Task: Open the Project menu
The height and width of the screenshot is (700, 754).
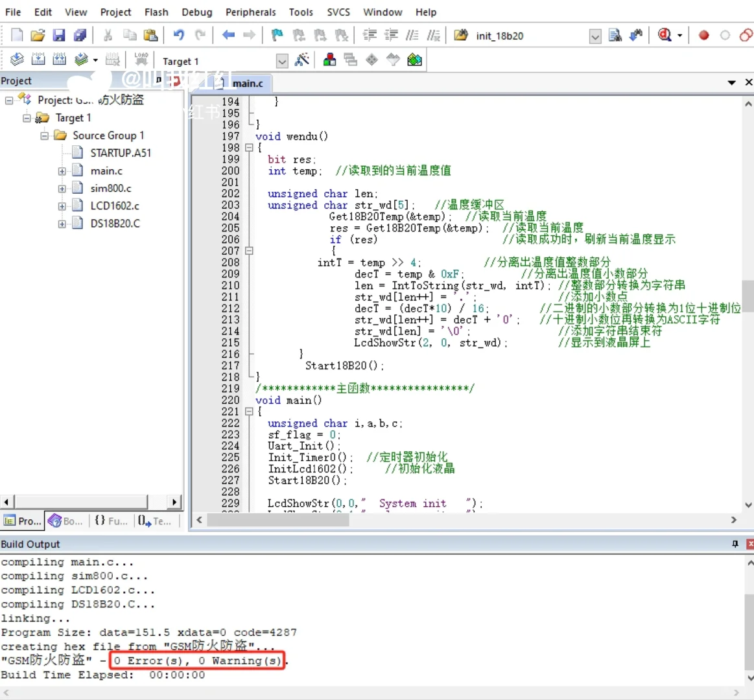Action: [x=115, y=12]
